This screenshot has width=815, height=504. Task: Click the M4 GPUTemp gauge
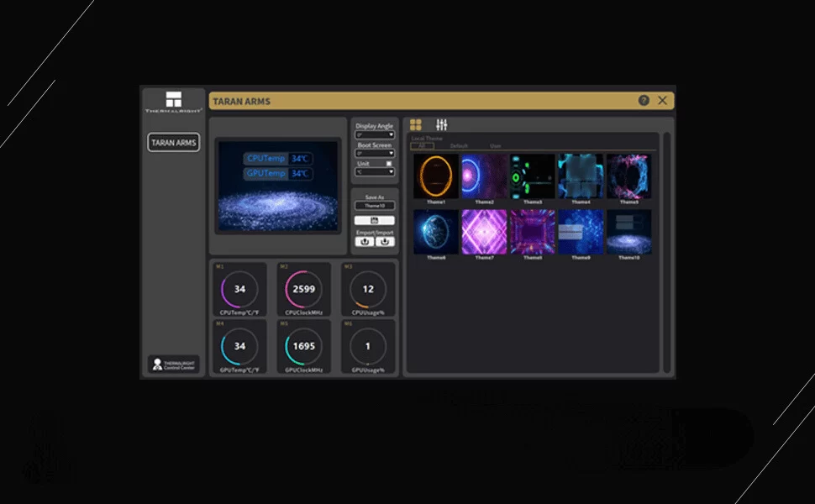(239, 347)
